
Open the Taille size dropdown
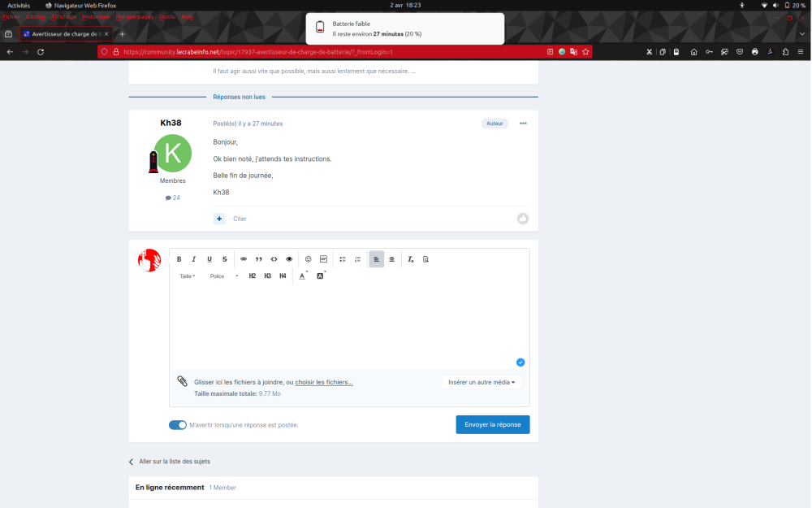click(187, 276)
